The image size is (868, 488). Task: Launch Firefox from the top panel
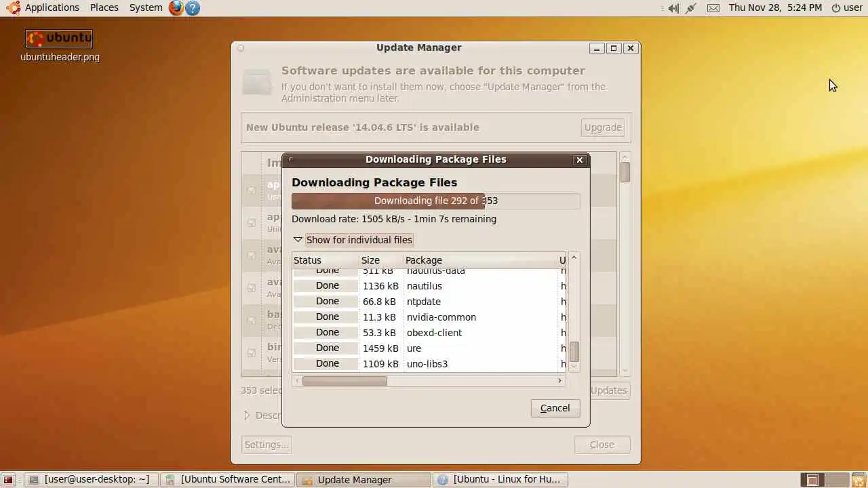(x=176, y=7)
